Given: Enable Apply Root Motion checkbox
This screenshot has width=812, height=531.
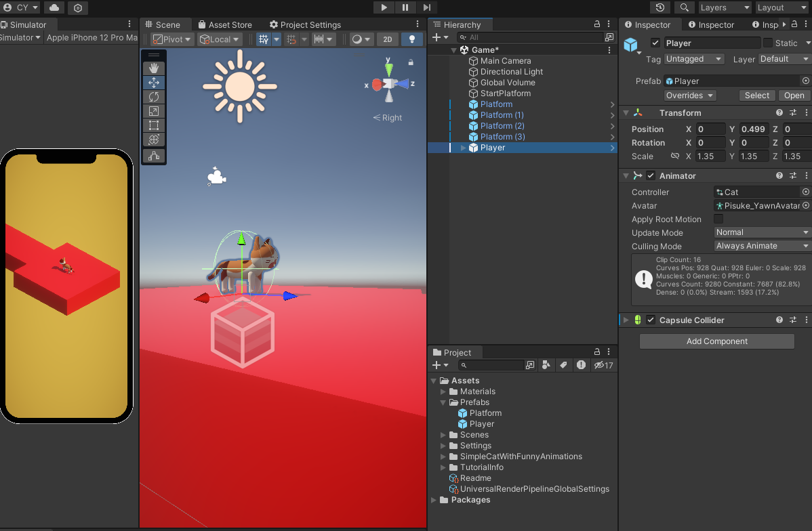Looking at the screenshot, I should 718,219.
